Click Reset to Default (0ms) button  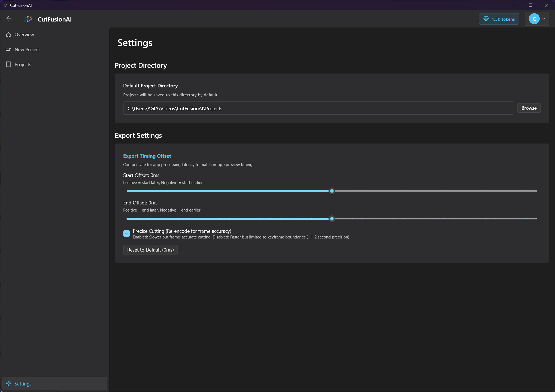tap(150, 250)
